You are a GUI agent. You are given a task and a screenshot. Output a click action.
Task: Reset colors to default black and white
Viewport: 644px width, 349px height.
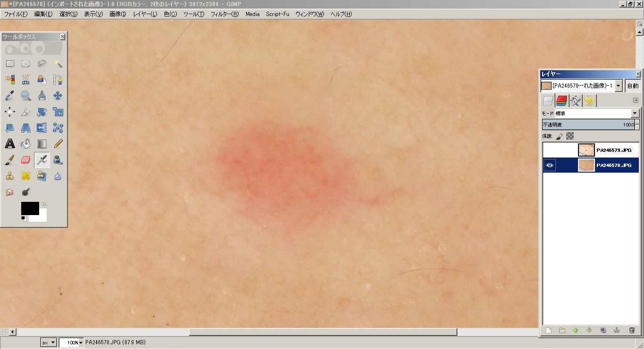pos(24,218)
